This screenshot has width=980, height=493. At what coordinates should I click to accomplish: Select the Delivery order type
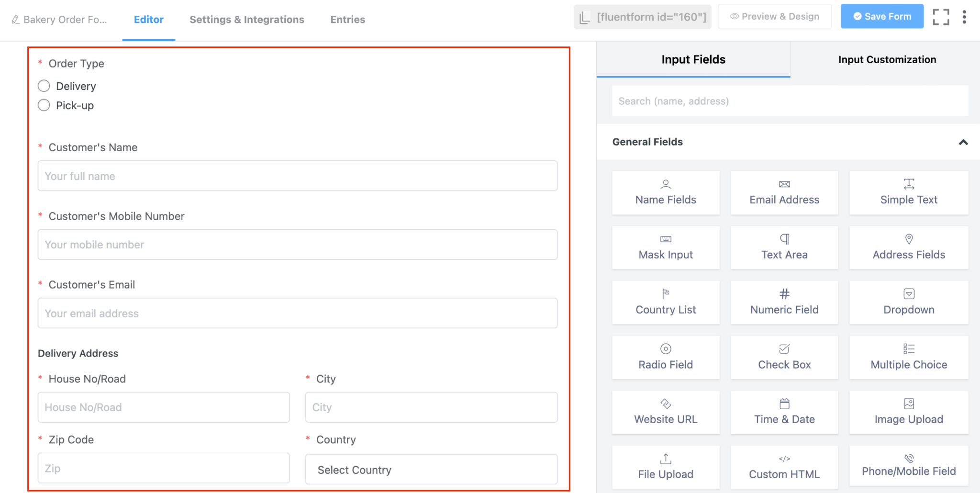(x=44, y=86)
